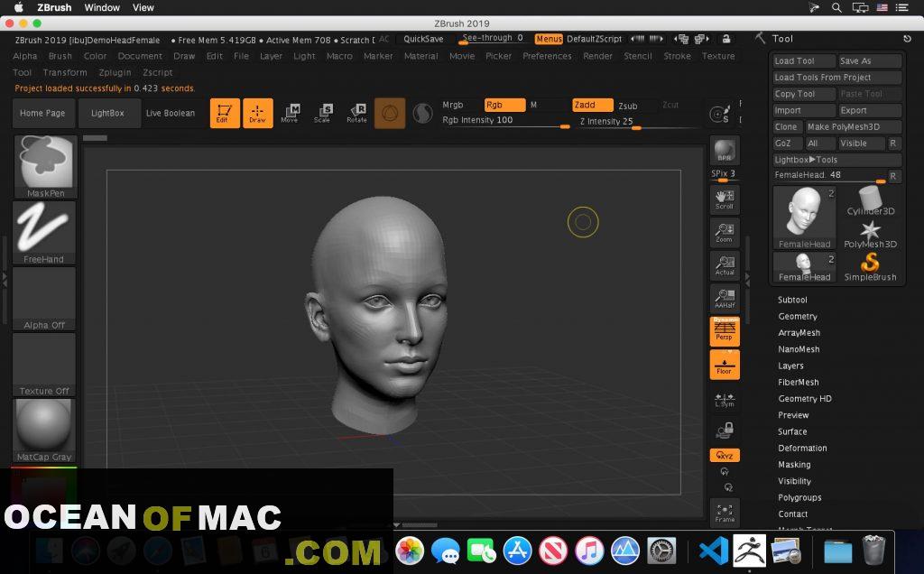
Task: Open the Photos app in the Dock
Action: [x=410, y=551]
